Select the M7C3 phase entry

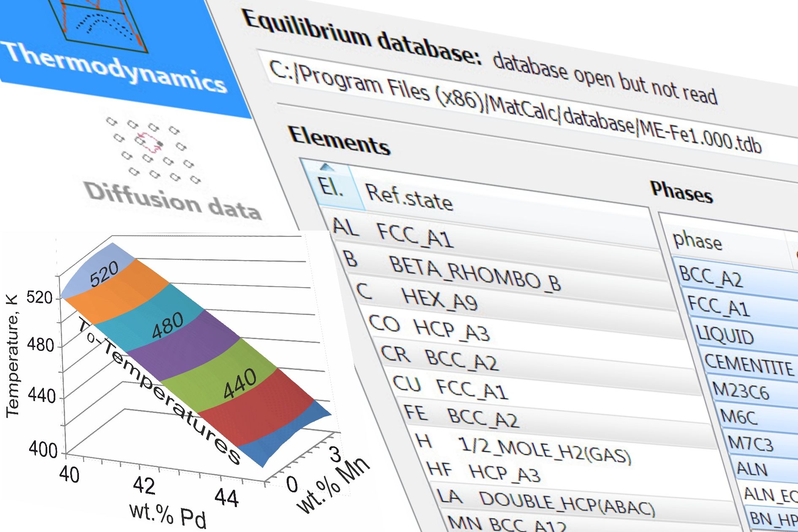751,443
